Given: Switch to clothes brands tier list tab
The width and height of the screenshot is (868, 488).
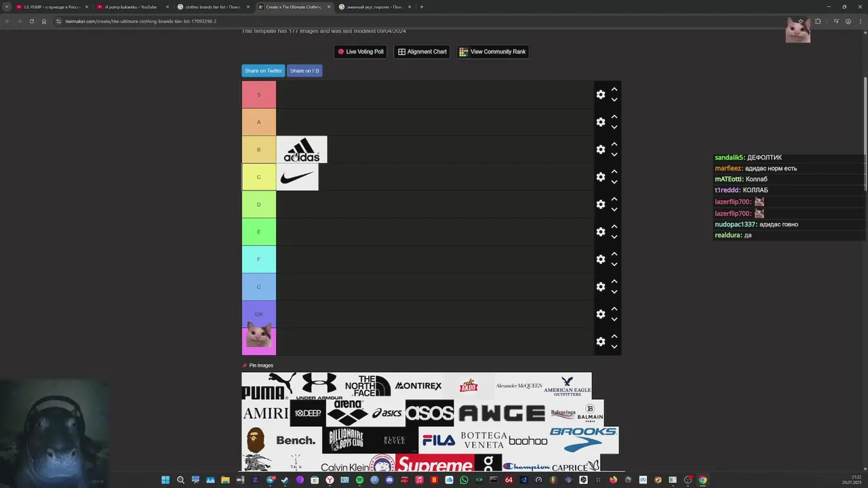Looking at the screenshot, I should click(x=212, y=7).
